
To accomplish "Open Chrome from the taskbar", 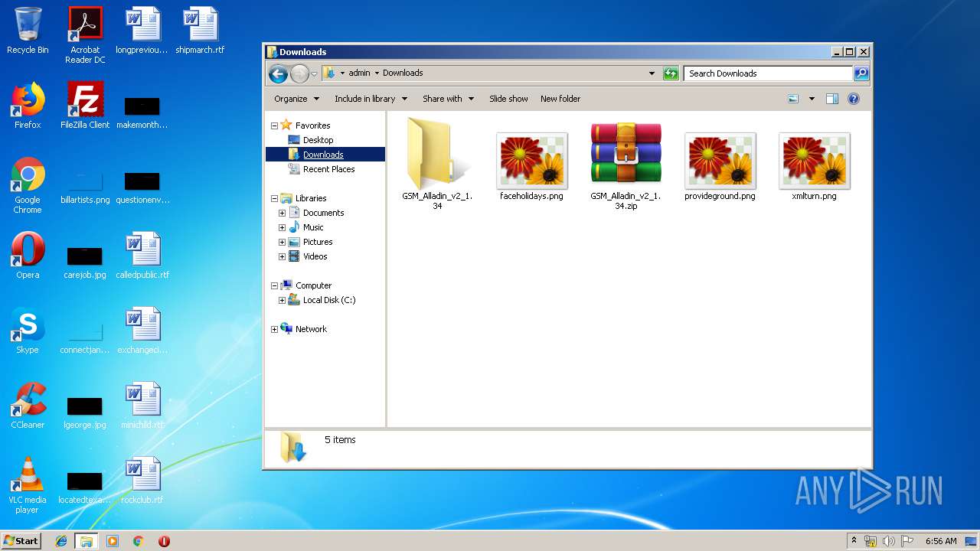I will (x=139, y=541).
